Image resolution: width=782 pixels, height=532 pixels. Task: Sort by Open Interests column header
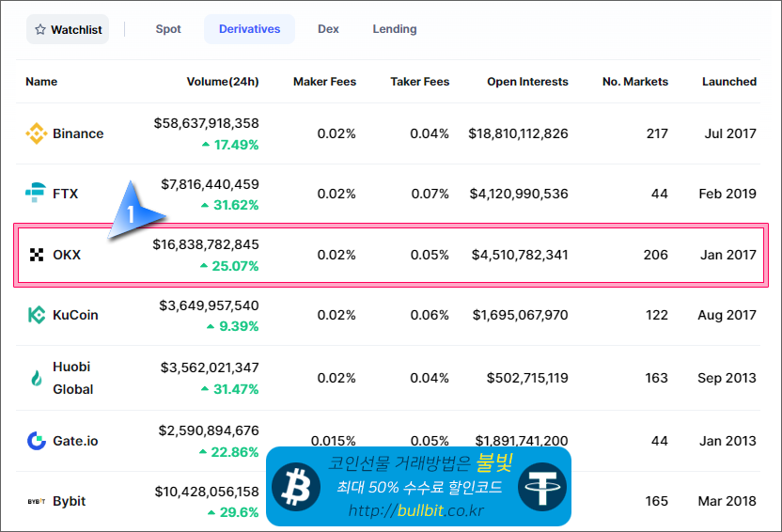click(527, 81)
